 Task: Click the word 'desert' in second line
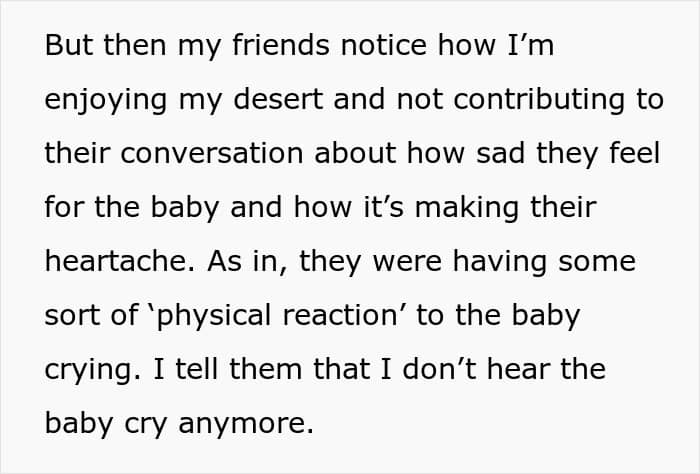click(278, 99)
